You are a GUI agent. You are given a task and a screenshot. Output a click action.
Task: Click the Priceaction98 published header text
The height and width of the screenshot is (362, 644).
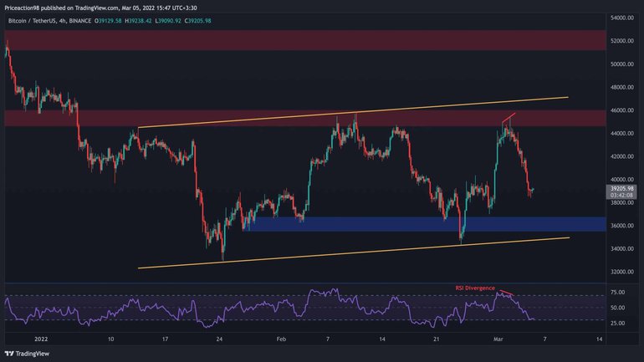pyautogui.click(x=100, y=8)
